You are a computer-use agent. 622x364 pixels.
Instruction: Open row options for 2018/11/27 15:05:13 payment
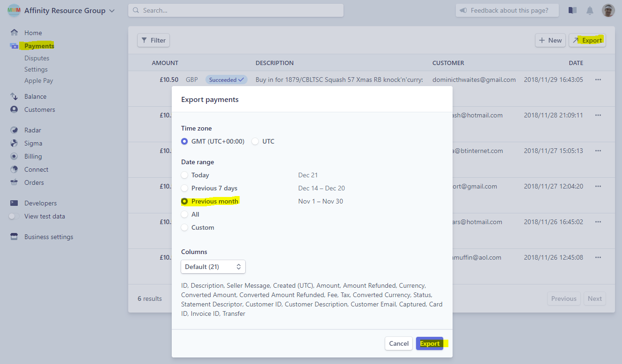[x=598, y=151]
